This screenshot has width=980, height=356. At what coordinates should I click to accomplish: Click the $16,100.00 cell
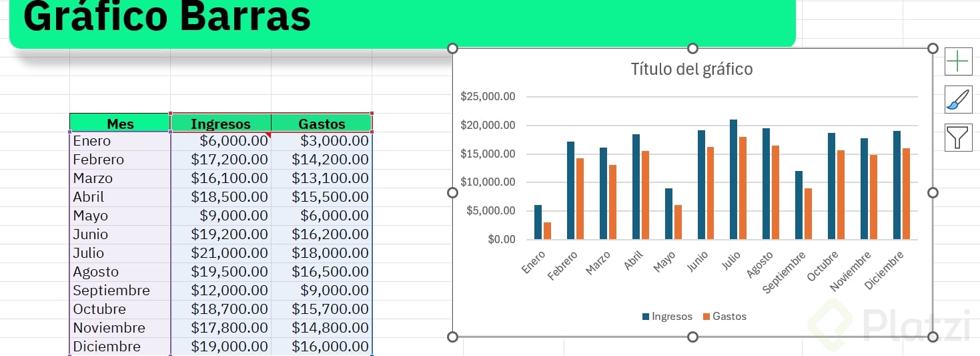click(221, 178)
